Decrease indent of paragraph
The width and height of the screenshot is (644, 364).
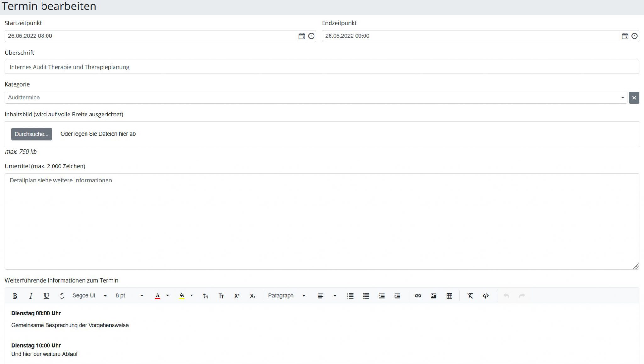382,296
